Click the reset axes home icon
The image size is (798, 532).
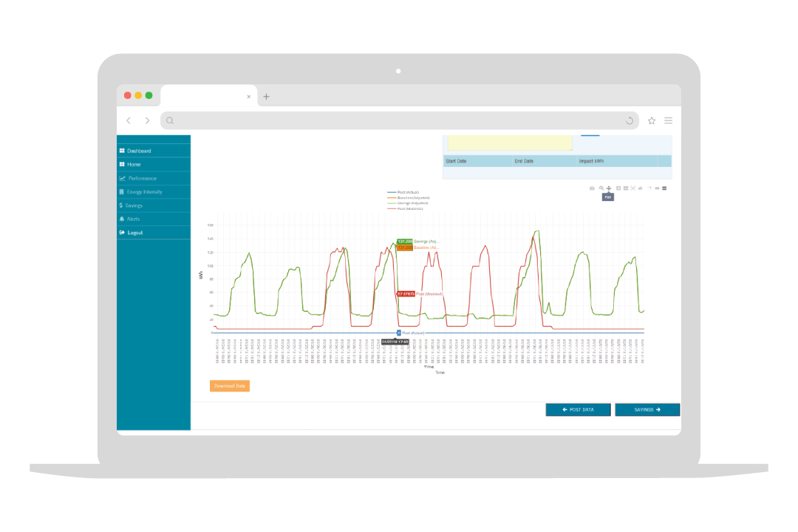coord(641,188)
